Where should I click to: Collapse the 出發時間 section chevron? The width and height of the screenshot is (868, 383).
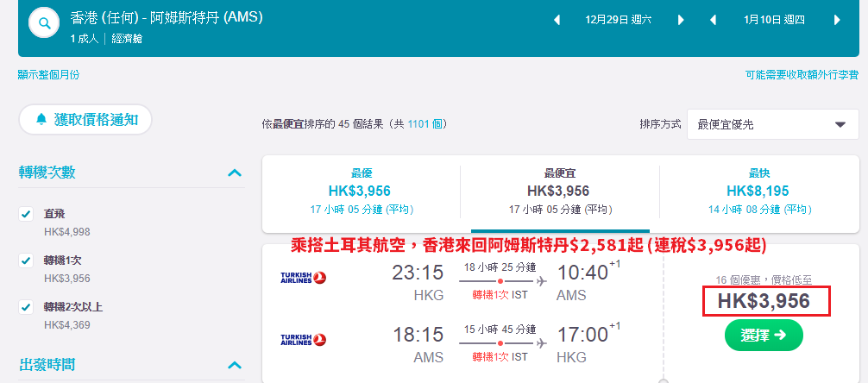pos(235,365)
